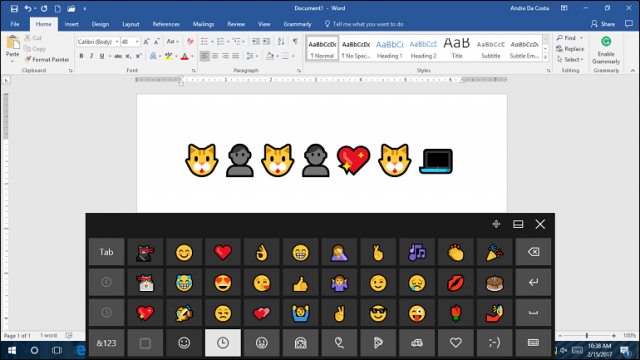640x360 pixels.
Task: Toggle Italic formatting
Action: [x=91, y=56]
